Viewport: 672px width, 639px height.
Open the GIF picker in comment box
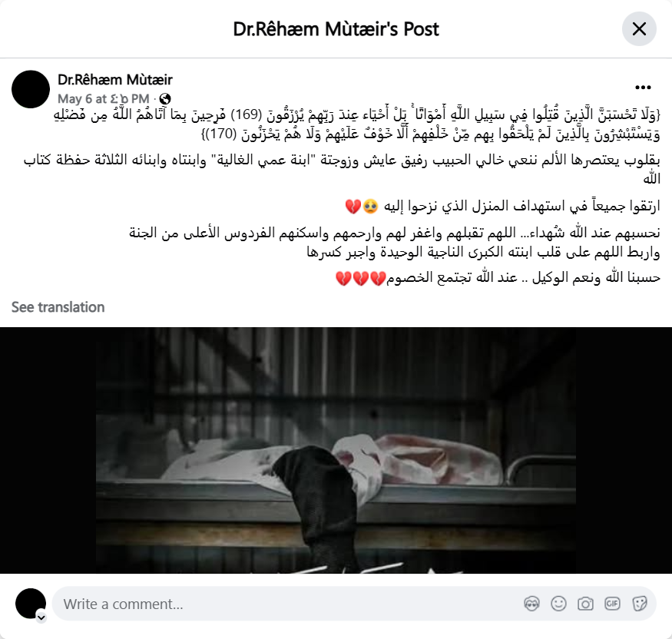pos(612,604)
